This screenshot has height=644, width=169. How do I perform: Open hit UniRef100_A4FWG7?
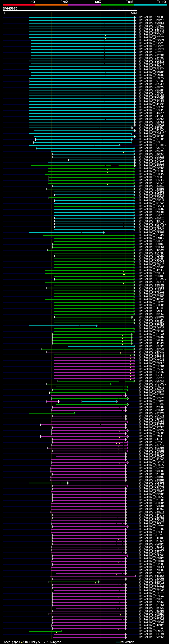coord(152,509)
